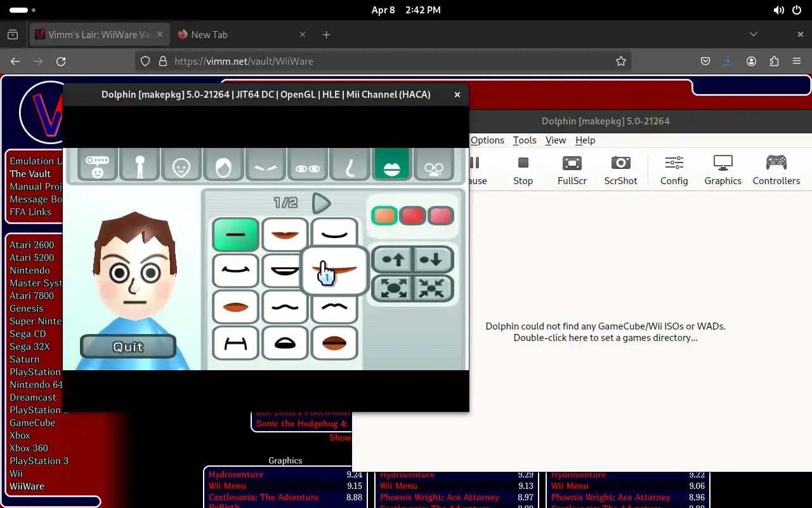Image resolution: width=812 pixels, height=508 pixels.
Task: Pick the orange lips mouth in top row
Action: 285,234
